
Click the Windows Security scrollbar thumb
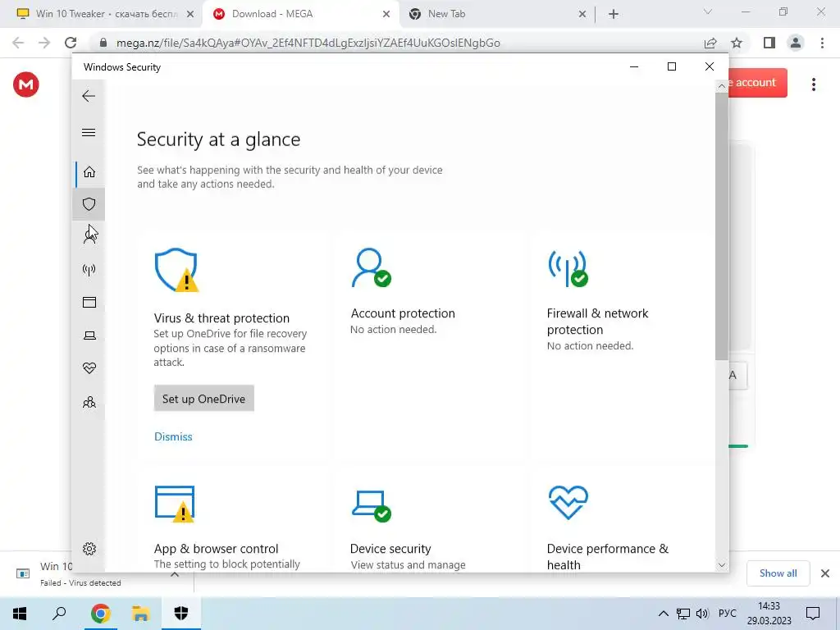[x=722, y=226]
